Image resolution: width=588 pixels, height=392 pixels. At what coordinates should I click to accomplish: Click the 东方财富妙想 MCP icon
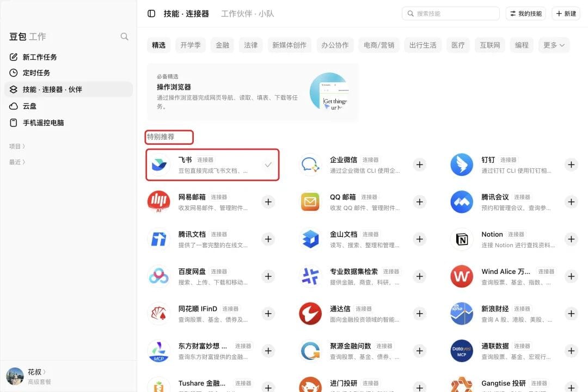pyautogui.click(x=158, y=351)
